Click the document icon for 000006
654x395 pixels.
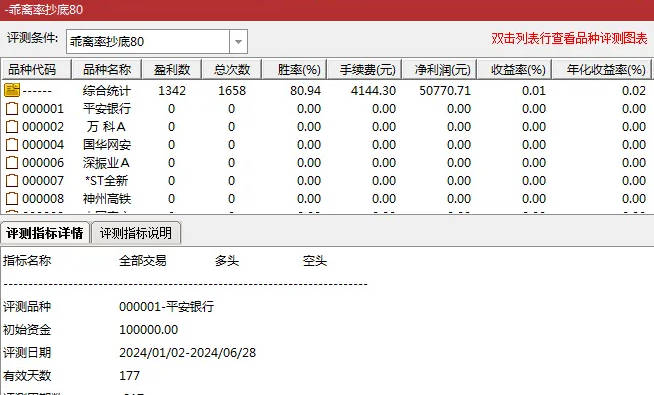(x=12, y=162)
